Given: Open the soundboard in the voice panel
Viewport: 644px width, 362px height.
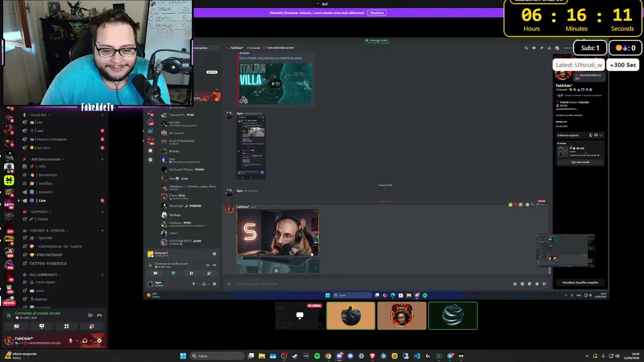Looking at the screenshot, I should pyautogui.click(x=92, y=326).
